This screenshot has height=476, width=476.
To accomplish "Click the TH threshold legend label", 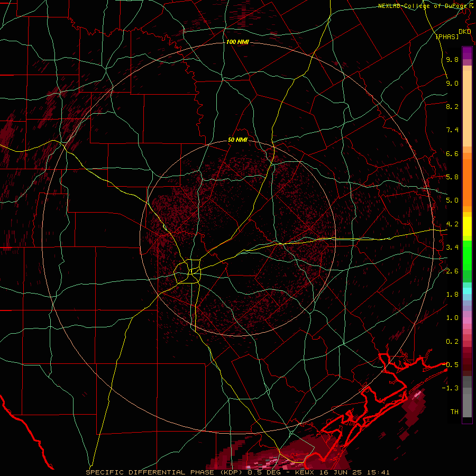I will tap(454, 412).
